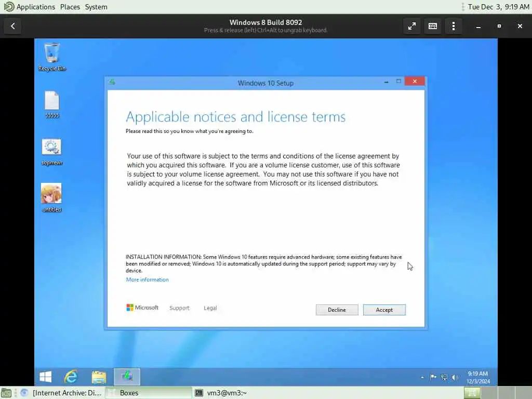Viewport: 532px width, 399px height.
Task: Click the Microsoft logo in setup
Action: click(142, 308)
